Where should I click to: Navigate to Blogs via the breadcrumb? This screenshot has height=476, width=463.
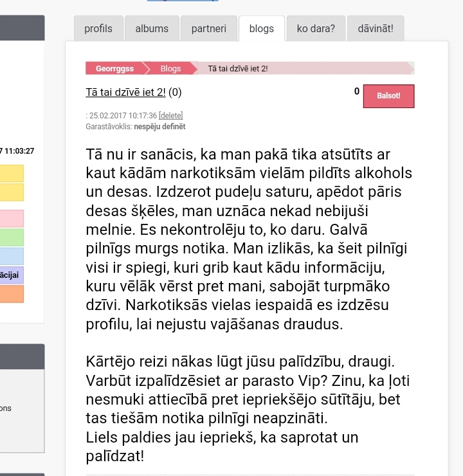coord(170,69)
